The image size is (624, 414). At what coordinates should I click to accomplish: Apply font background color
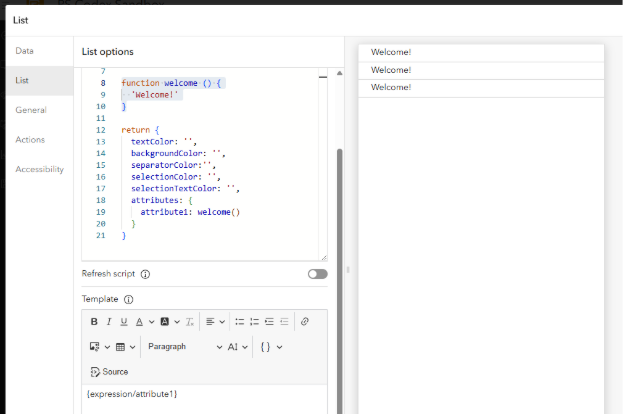(x=164, y=322)
